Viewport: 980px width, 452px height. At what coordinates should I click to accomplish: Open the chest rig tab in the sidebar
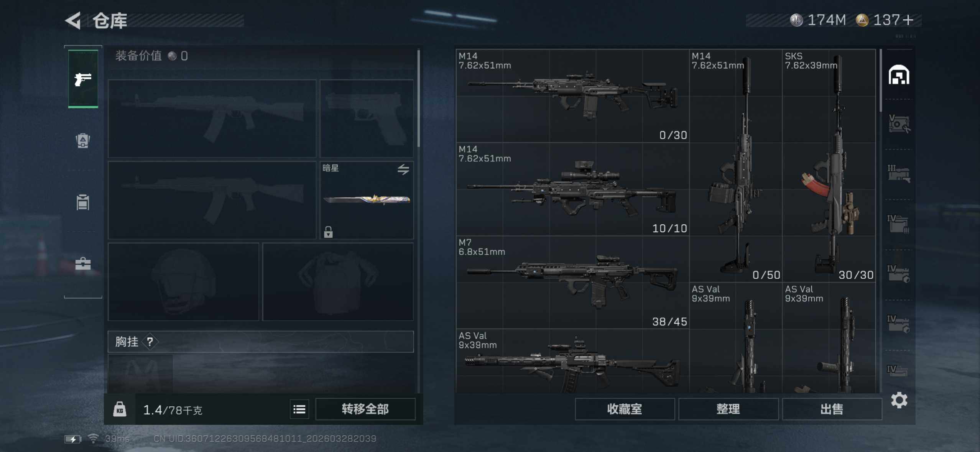(x=83, y=202)
